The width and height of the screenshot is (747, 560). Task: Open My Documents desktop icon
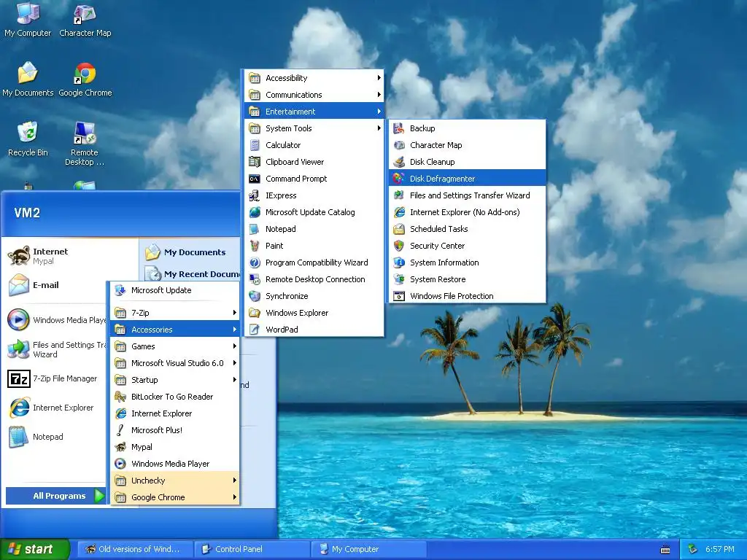pyautogui.click(x=28, y=79)
